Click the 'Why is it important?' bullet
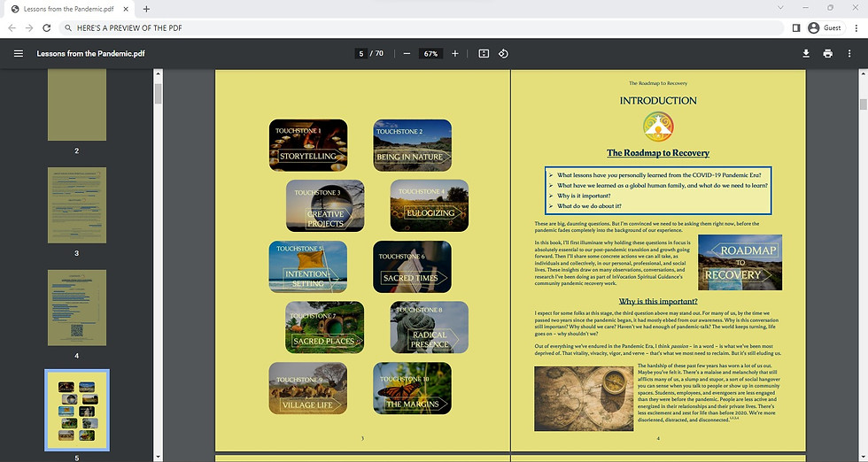 (x=584, y=196)
